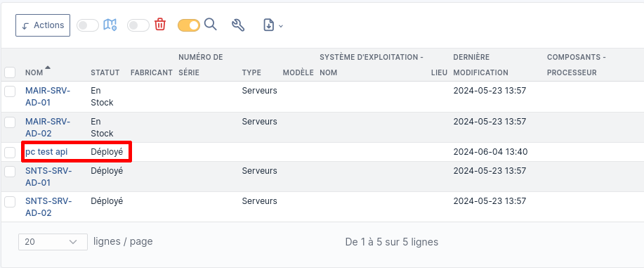Click Serveurs type in MAIR-SRV-AD-01 row
Image resolution: width=644 pixels, height=268 pixels.
click(260, 91)
